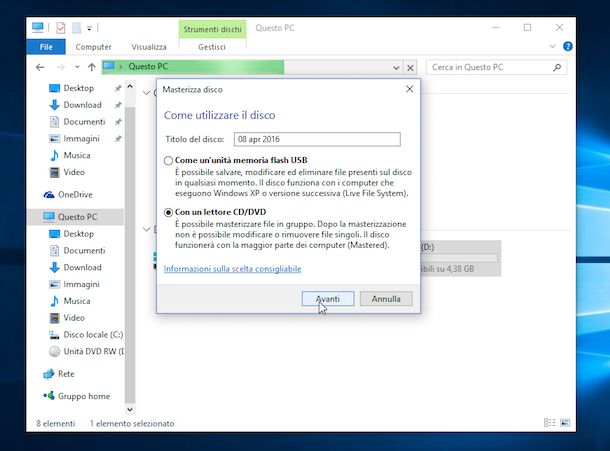
Task: Click the This PC icon in title bar
Action: click(x=38, y=28)
